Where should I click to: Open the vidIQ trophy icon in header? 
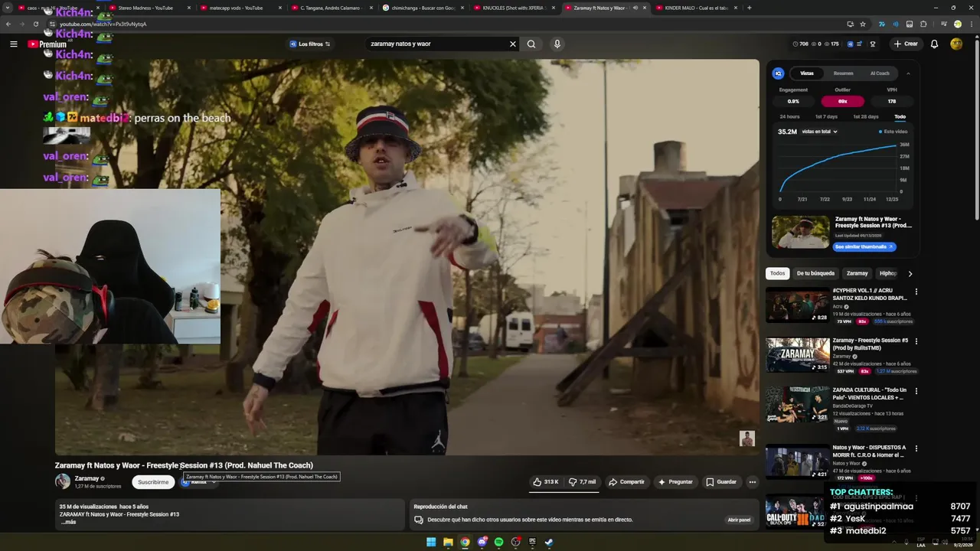(873, 44)
